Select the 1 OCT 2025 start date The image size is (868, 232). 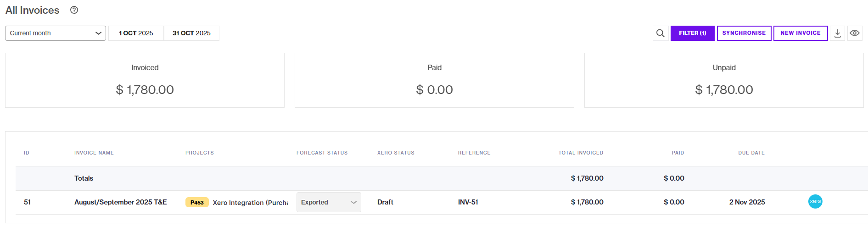click(x=136, y=33)
